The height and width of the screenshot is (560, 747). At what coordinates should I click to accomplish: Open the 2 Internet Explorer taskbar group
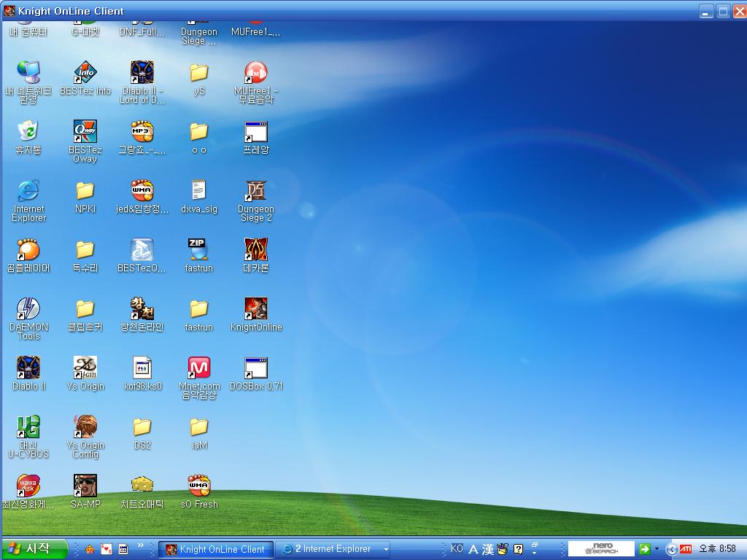(x=333, y=549)
